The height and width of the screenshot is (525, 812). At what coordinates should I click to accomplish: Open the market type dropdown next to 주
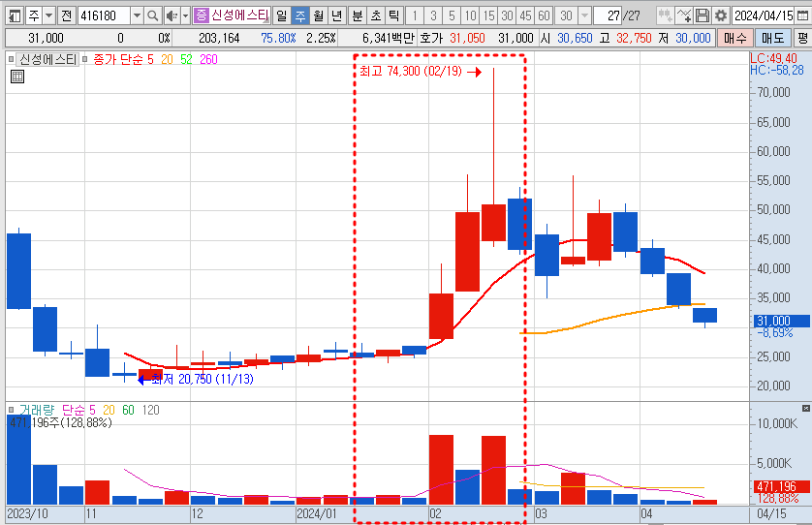49,15
